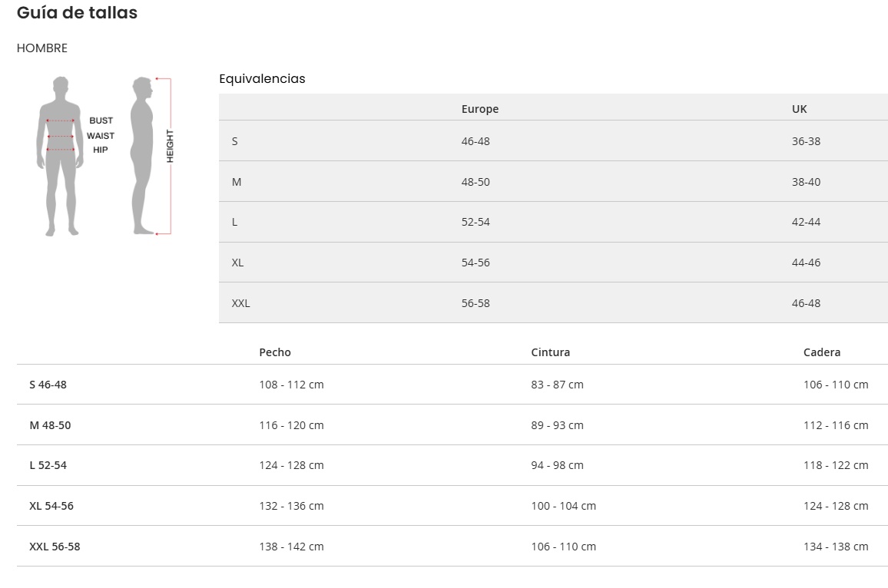Viewport: 888px width, 588px height.
Task: Click the Equivalencias table title
Action: [262, 78]
